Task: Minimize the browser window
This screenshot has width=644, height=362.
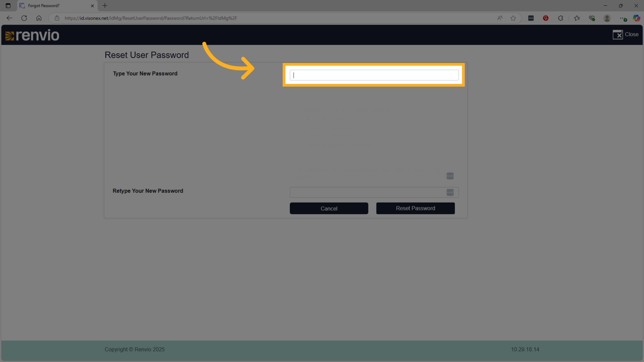Action: (x=605, y=6)
